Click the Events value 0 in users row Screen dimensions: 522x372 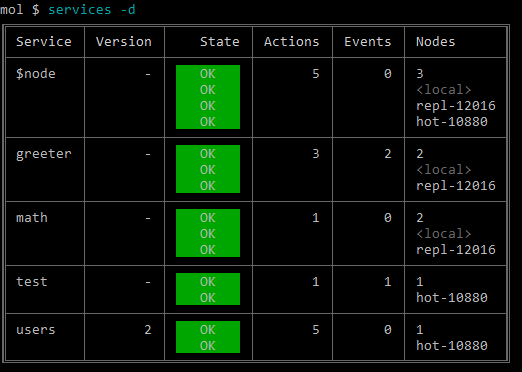388,330
